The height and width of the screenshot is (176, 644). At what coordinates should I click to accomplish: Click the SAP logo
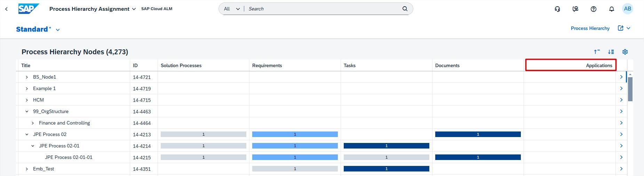[x=28, y=9]
